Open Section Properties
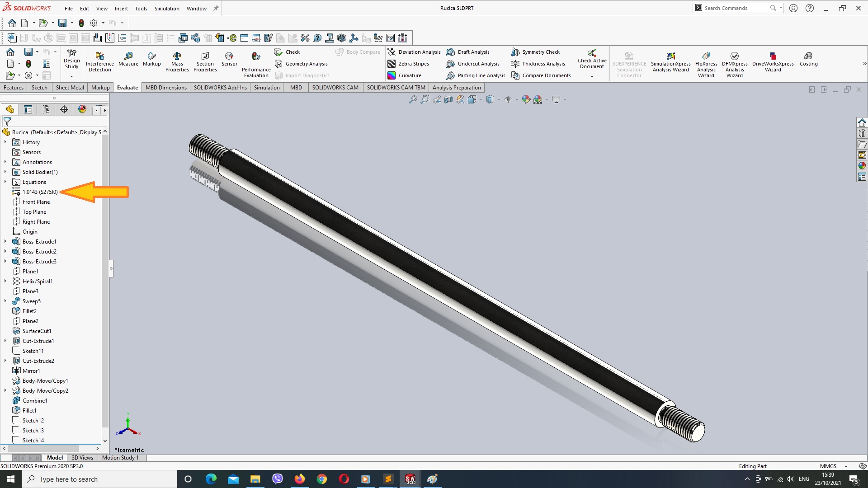Screen dimensions: 868x488 205,61
